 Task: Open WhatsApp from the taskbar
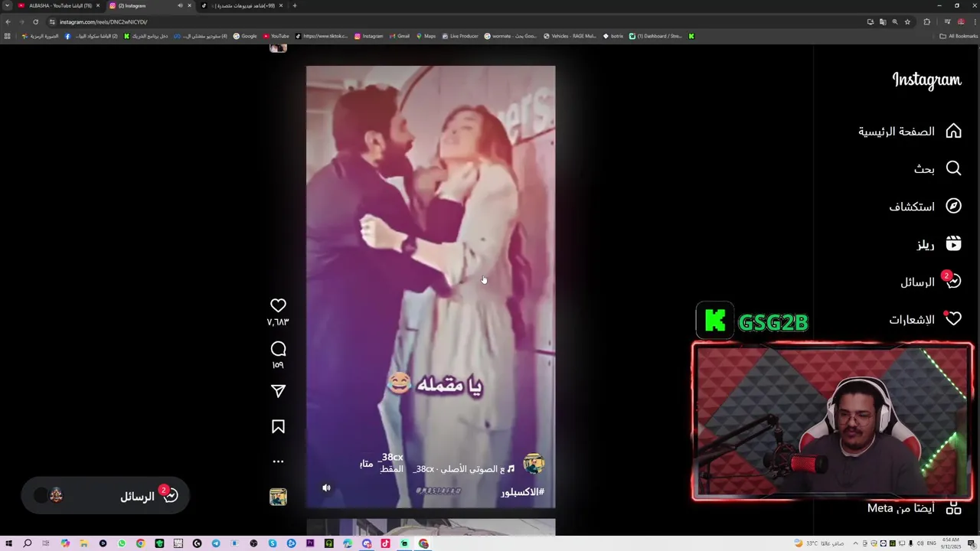(x=122, y=543)
